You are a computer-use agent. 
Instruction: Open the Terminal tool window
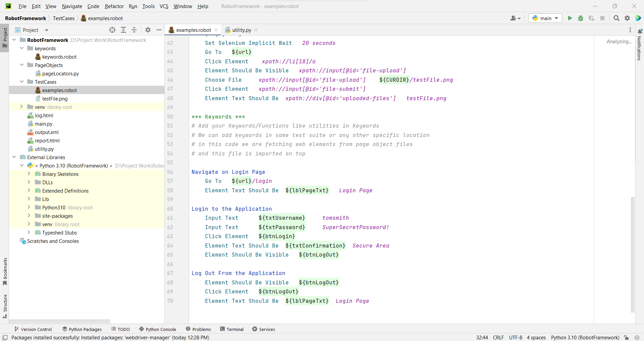(x=235, y=329)
